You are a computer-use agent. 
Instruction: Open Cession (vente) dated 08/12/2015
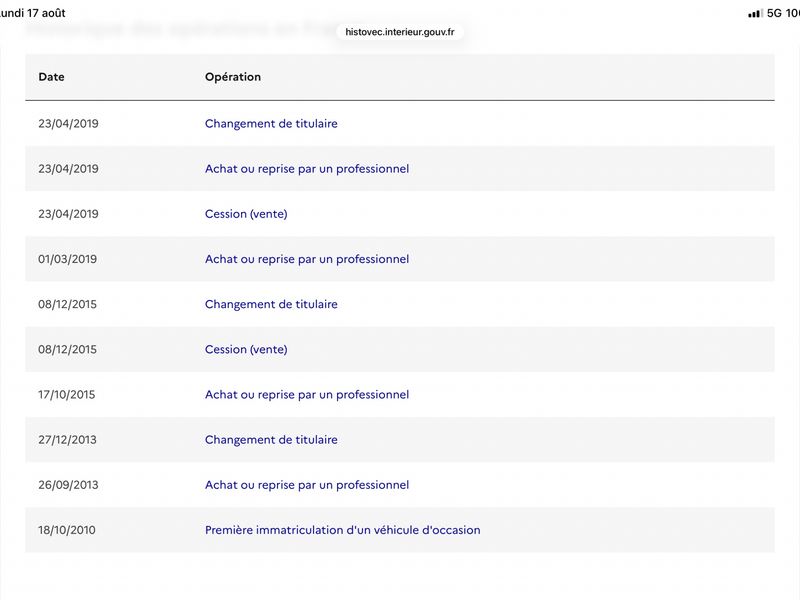[246, 349]
